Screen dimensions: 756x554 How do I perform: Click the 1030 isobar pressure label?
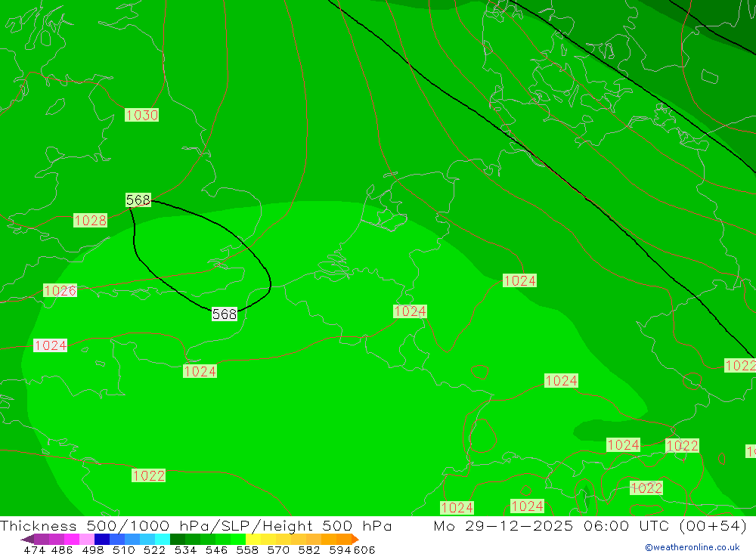click(x=142, y=115)
